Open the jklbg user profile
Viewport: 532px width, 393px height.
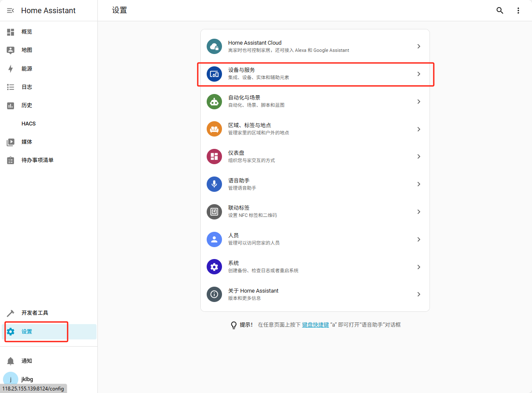click(x=49, y=379)
